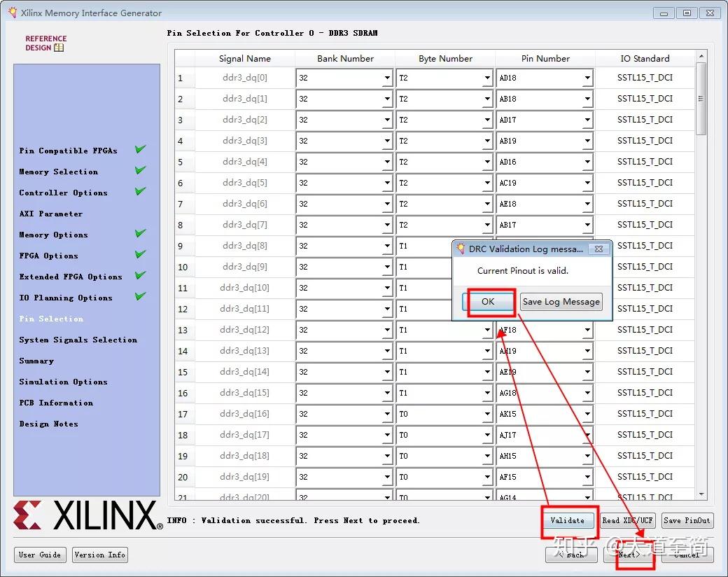Open Pin Number dropdown for ddr3_dq[7]
Image resolution: width=728 pixels, height=577 pixels.
pos(588,225)
